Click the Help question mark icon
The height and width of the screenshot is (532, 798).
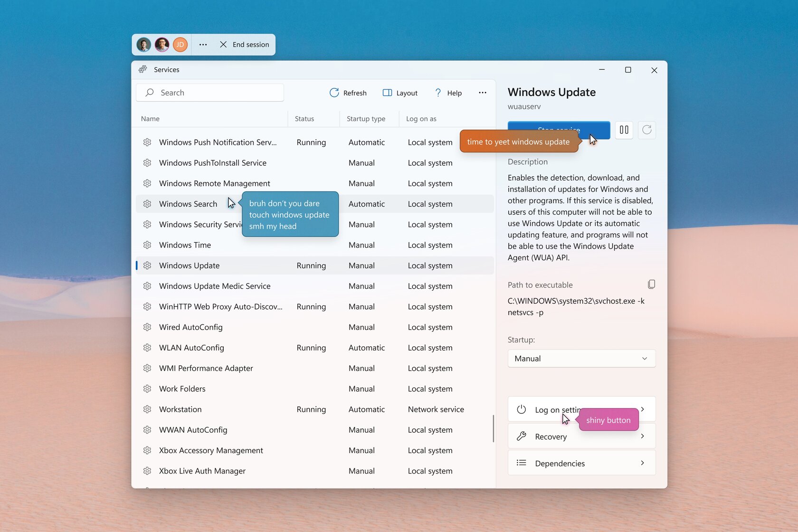[438, 93]
